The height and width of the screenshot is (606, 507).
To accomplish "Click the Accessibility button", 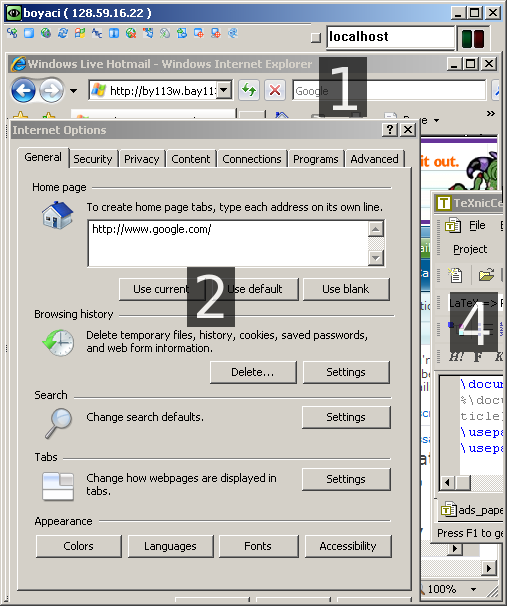I will pyautogui.click(x=348, y=546).
